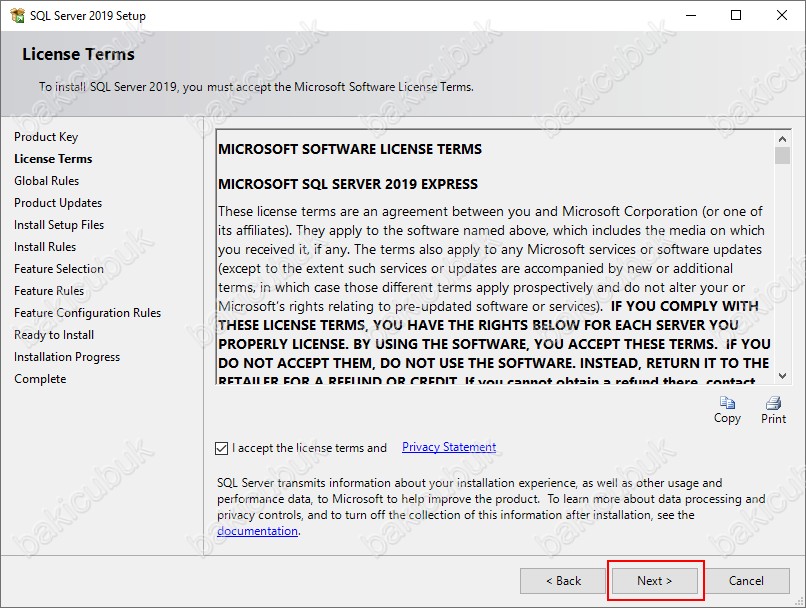Click the SQL Server Setup title bar icon

point(17,15)
